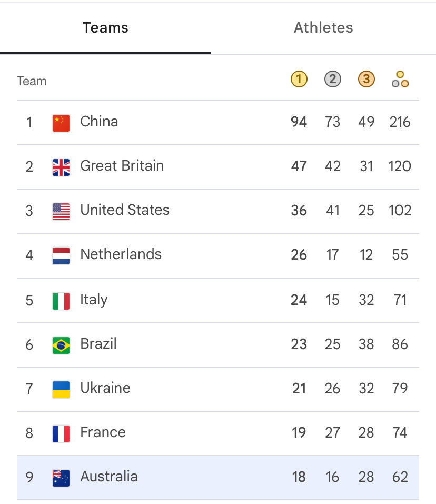Click the silver medal column icon
The width and height of the screenshot is (436, 504).
(x=333, y=79)
